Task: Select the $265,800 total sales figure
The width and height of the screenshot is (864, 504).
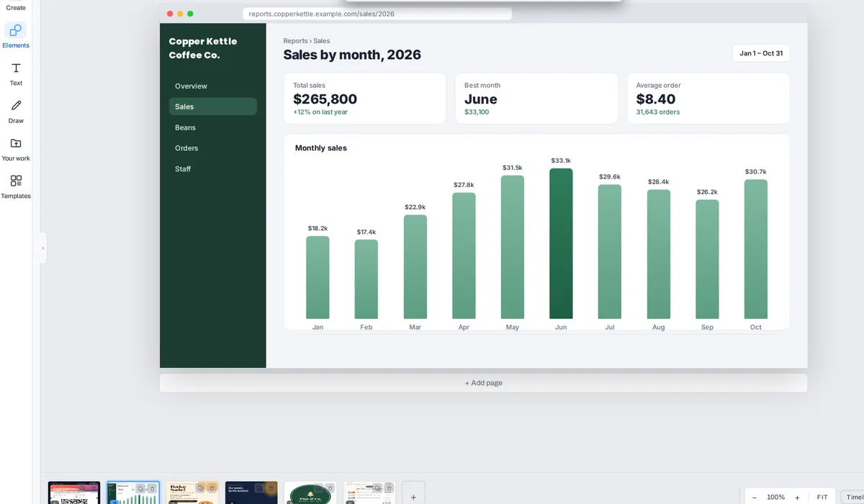Action: click(x=325, y=99)
